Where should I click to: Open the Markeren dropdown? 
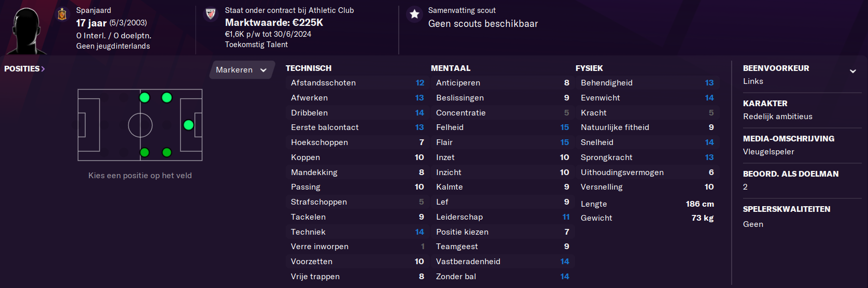pos(242,70)
